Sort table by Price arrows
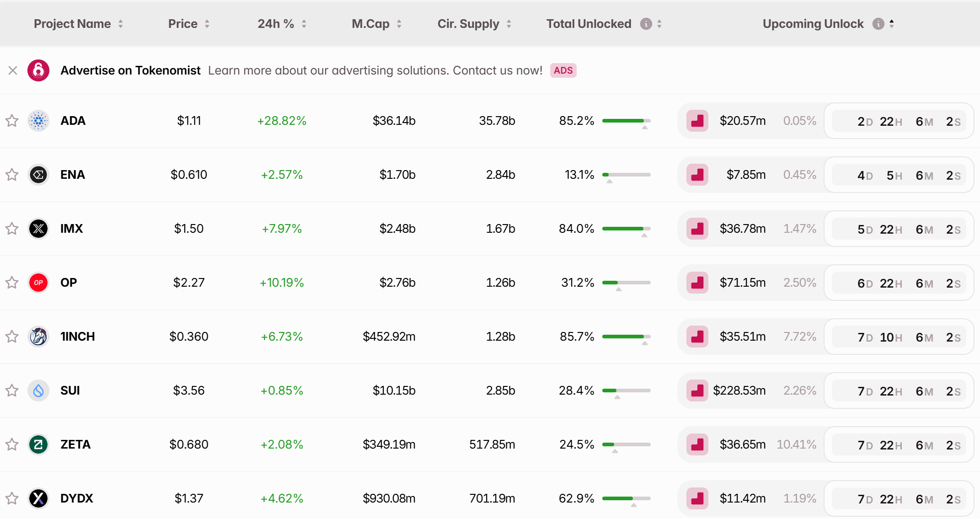The image size is (980, 519). point(207,24)
